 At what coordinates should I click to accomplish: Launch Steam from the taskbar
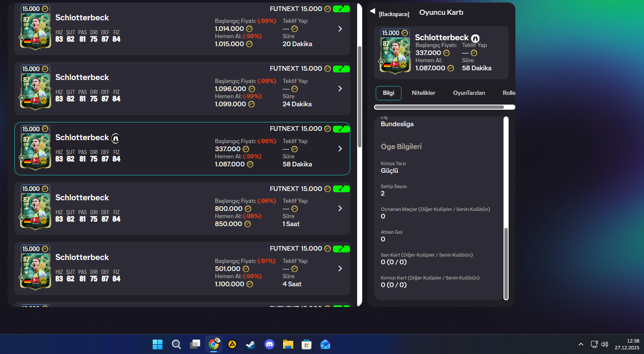coord(251,344)
